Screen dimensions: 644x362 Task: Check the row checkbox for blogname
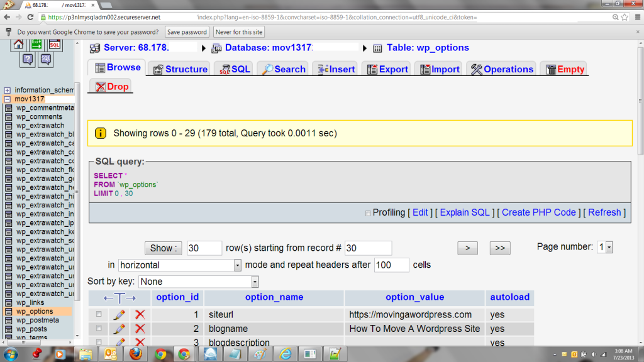(99, 328)
